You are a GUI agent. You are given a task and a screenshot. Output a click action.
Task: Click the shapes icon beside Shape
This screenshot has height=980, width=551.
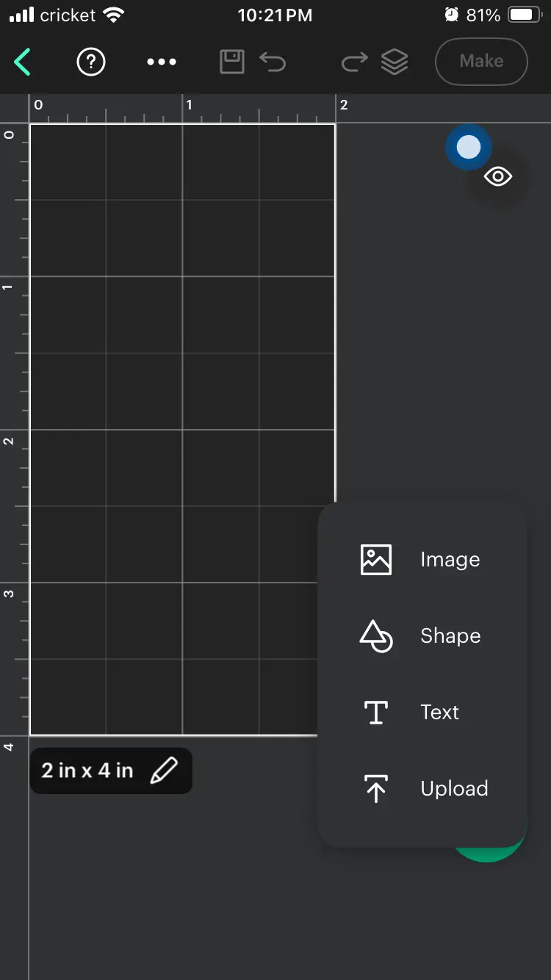click(376, 636)
